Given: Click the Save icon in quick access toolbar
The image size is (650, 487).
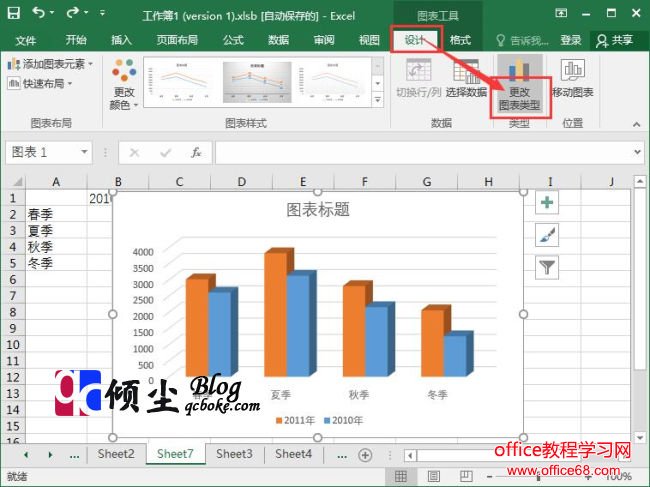Looking at the screenshot, I should click(x=13, y=13).
